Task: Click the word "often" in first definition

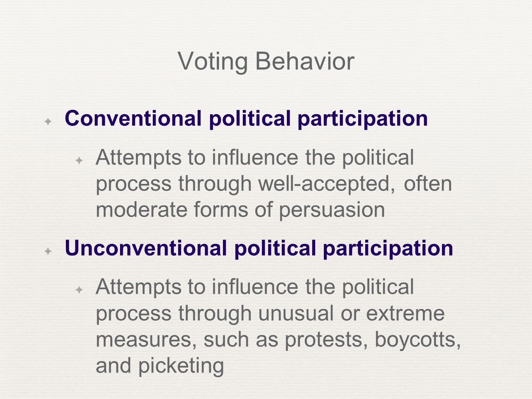Action: (428, 184)
